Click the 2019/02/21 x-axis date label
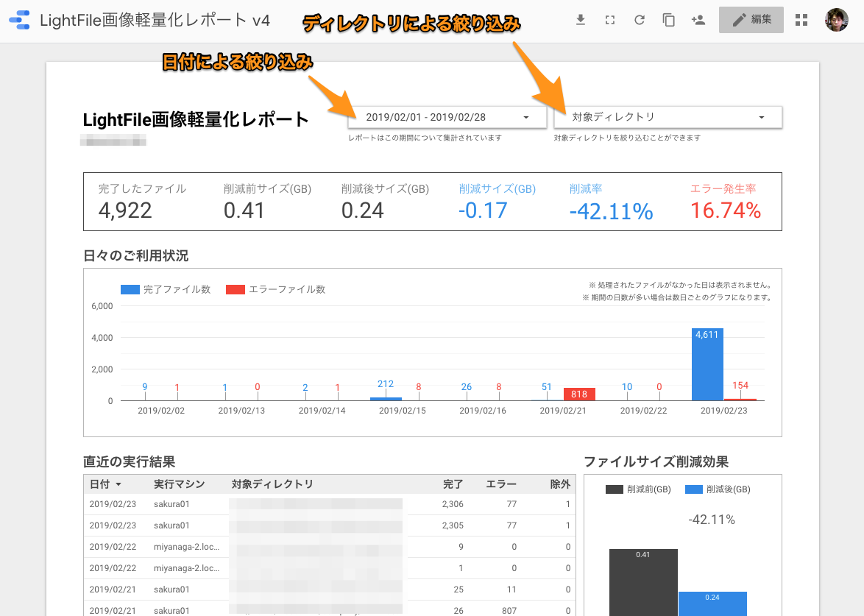The image size is (864, 616). click(563, 411)
